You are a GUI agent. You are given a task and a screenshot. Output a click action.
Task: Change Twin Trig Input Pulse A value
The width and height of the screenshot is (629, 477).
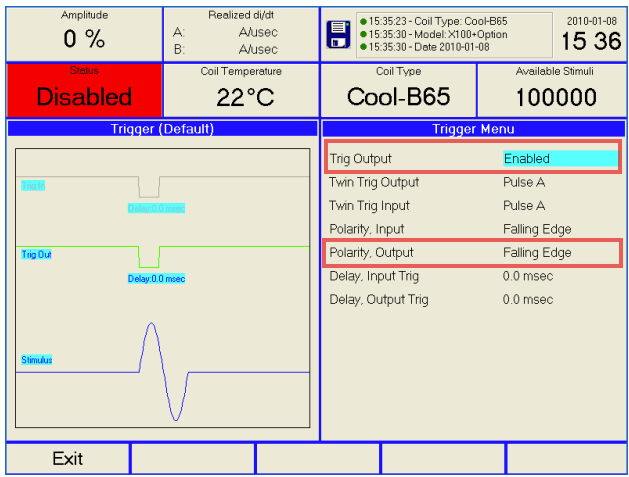point(524,205)
